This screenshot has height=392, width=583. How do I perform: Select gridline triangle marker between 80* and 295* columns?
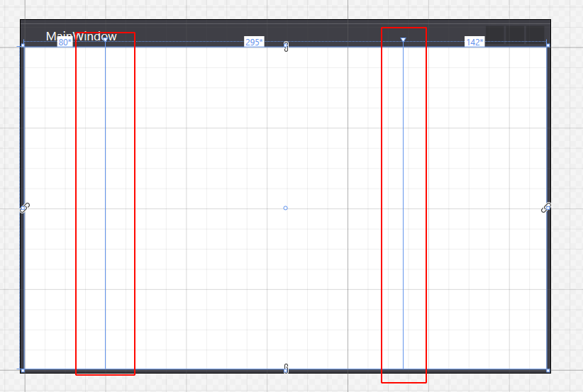tap(105, 39)
